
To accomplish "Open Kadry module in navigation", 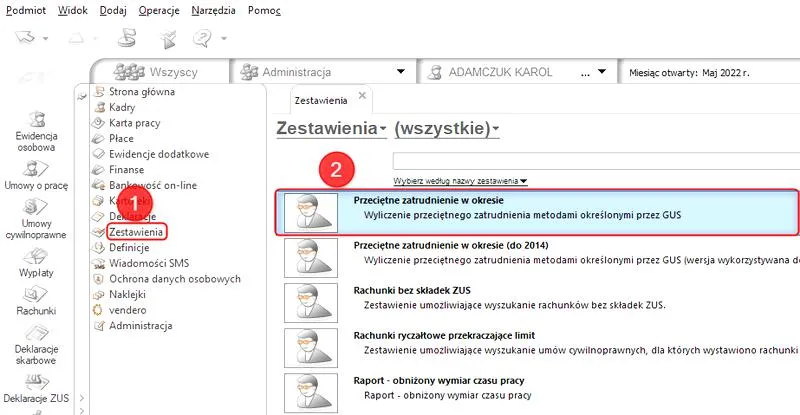I will 122,107.
